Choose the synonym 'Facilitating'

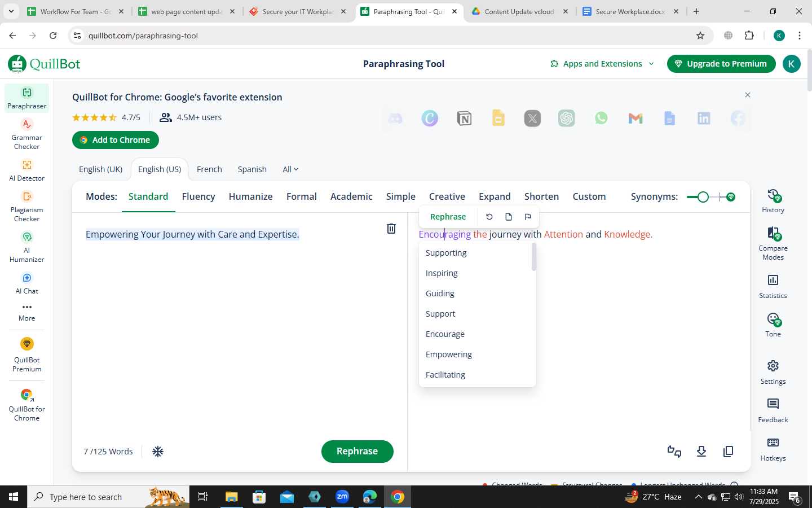pos(445,375)
